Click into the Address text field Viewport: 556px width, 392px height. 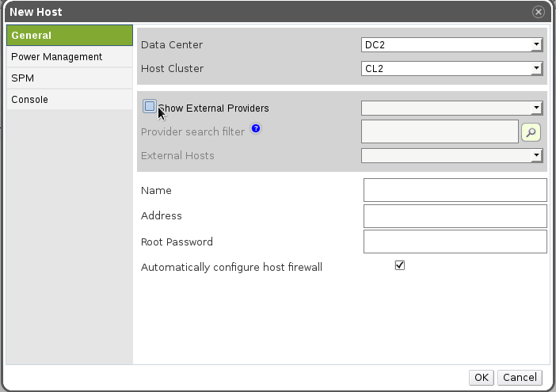click(455, 216)
